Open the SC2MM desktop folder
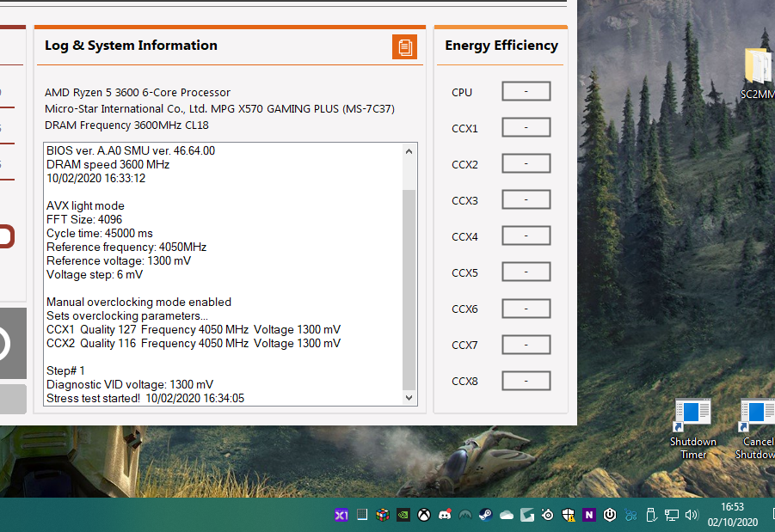The height and width of the screenshot is (532, 775). click(758, 72)
